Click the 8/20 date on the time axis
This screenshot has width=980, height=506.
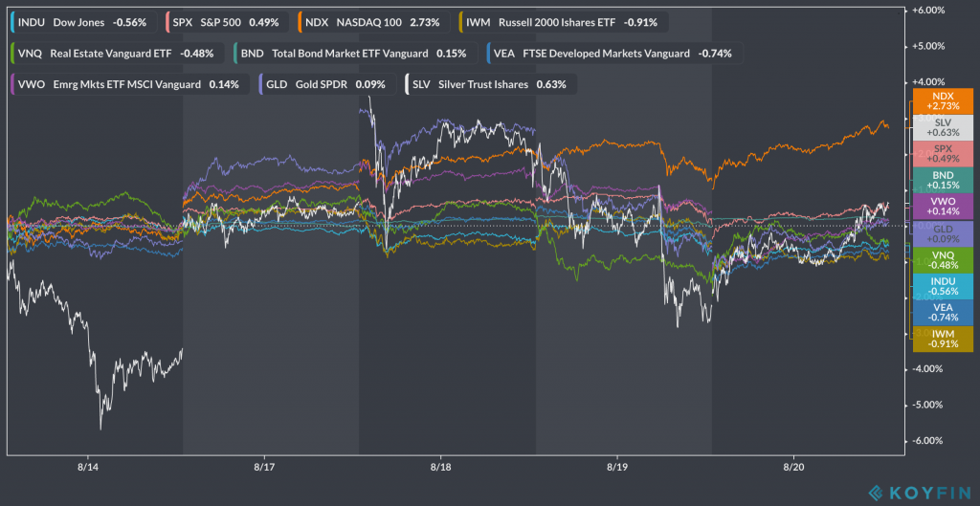[x=793, y=468]
